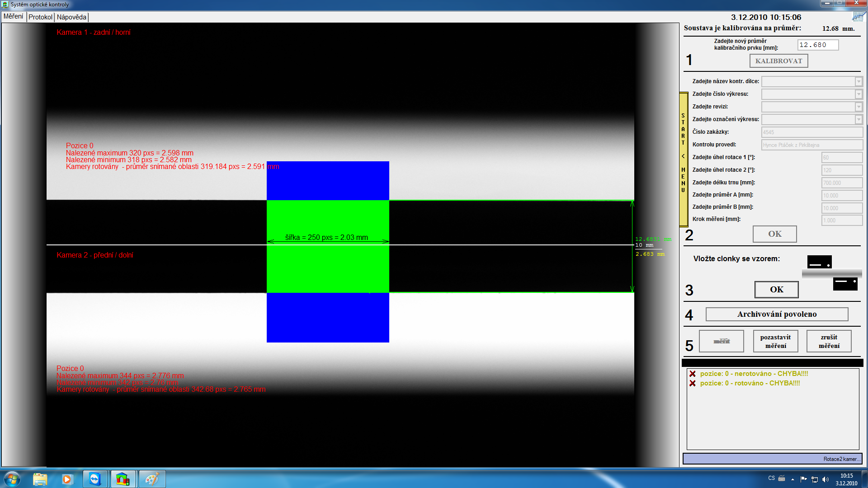Open the Nápověda menu tab

(x=71, y=17)
